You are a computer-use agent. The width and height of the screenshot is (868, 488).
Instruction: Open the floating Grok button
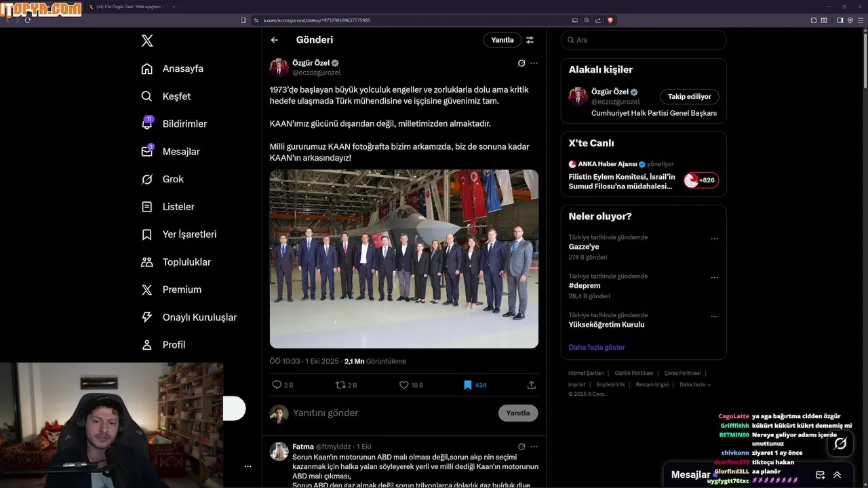coord(840,443)
